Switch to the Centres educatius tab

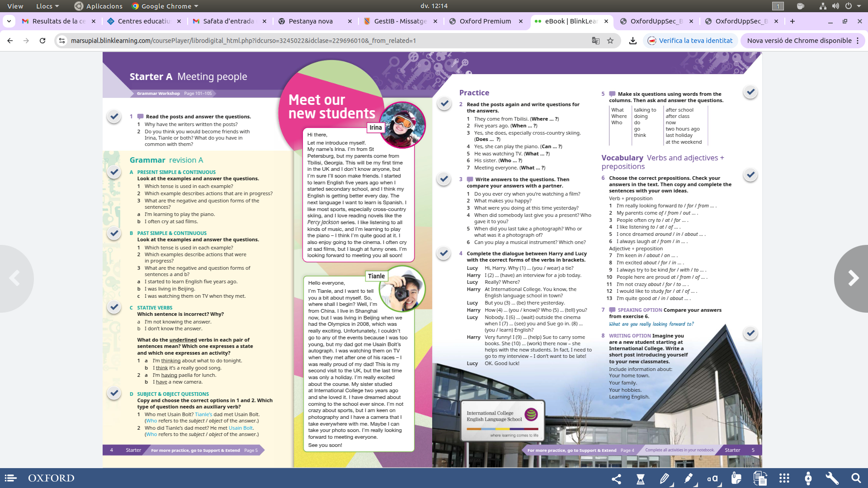pyautogui.click(x=144, y=21)
